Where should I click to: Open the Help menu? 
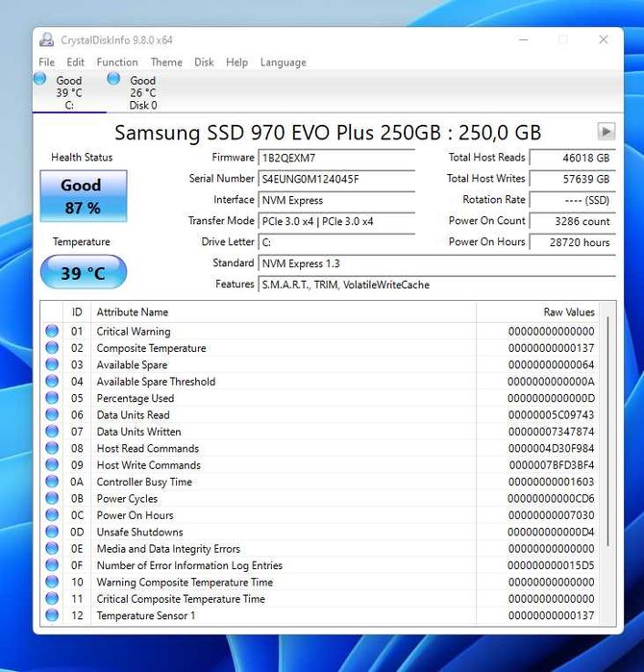click(x=237, y=62)
